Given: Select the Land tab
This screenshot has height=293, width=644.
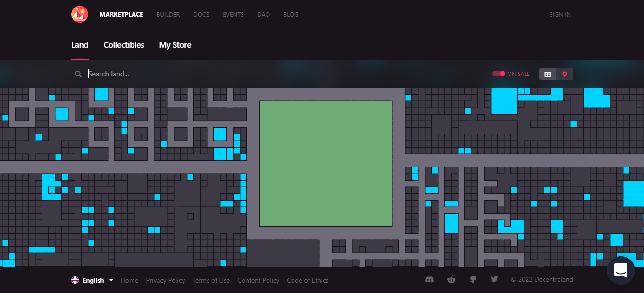Looking at the screenshot, I should pyautogui.click(x=80, y=45).
